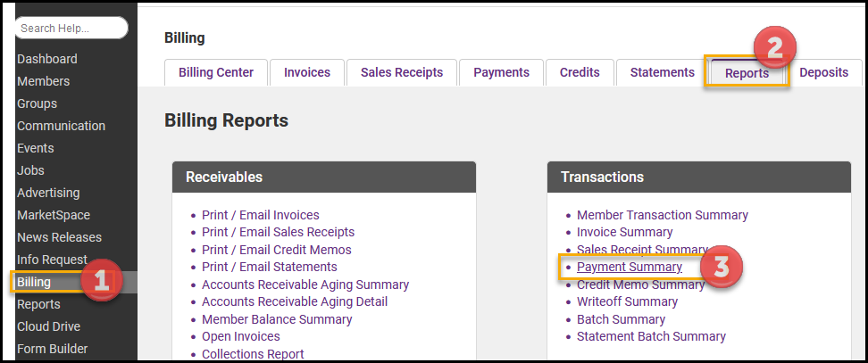The image size is (868, 363).
Task: Switch to the Reports billing tab
Action: 747,73
